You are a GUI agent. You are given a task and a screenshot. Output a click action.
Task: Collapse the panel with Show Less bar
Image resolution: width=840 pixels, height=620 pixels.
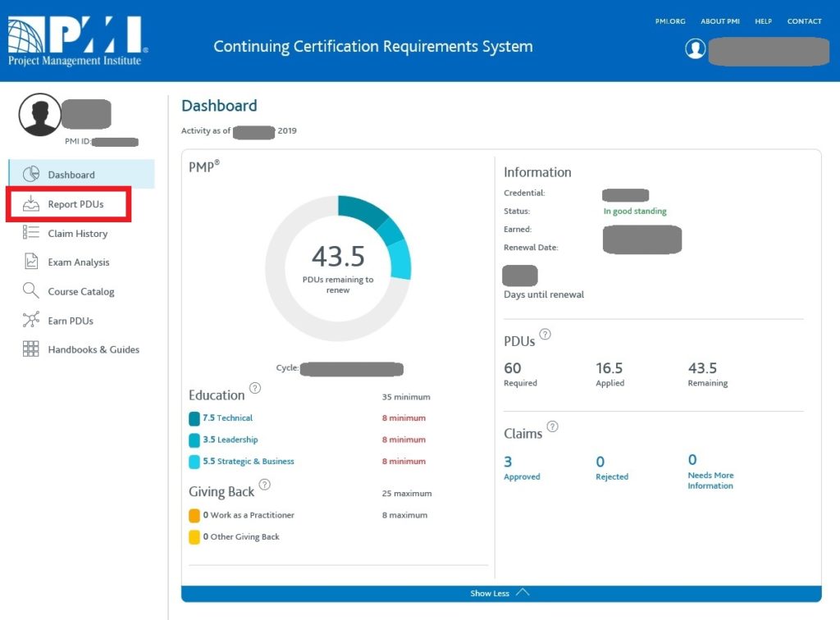click(x=501, y=593)
